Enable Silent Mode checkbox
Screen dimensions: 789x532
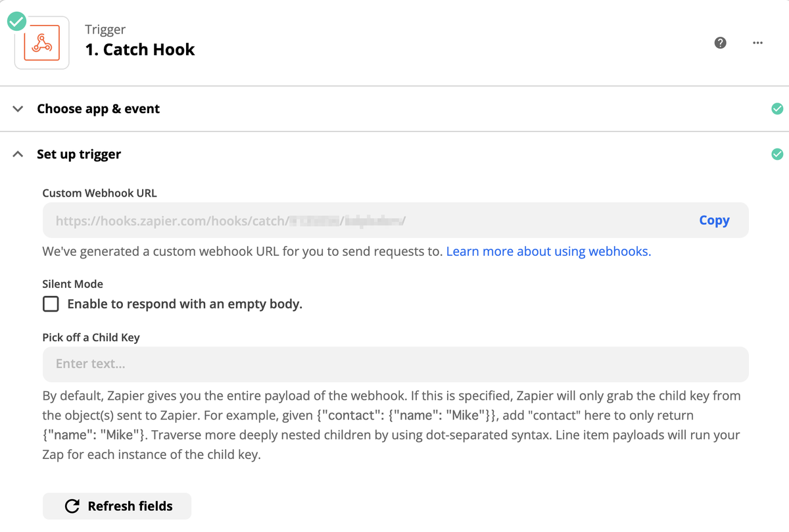(x=51, y=304)
